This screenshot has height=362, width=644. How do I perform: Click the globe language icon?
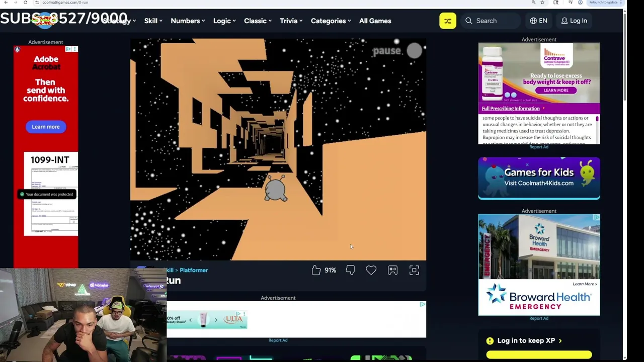click(533, 21)
